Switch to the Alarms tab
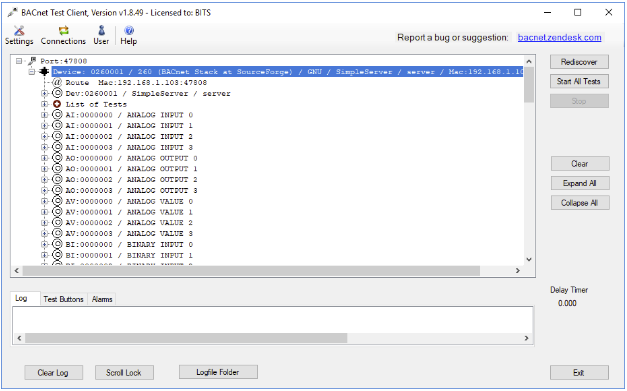 (102, 299)
